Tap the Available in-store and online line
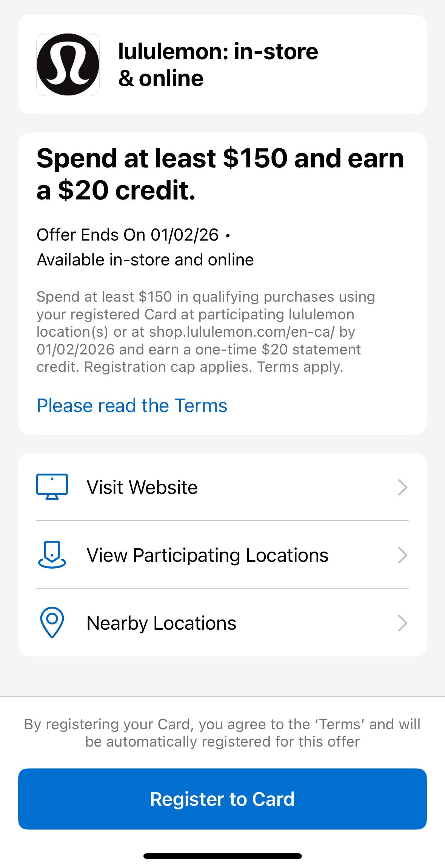445x868 pixels. pos(145,260)
